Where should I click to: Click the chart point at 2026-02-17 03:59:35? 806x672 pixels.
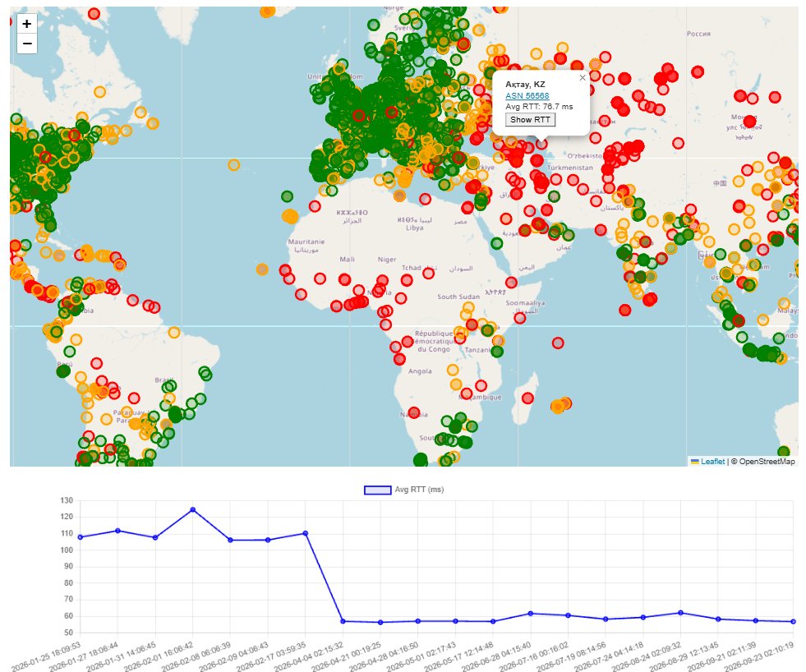pos(306,533)
